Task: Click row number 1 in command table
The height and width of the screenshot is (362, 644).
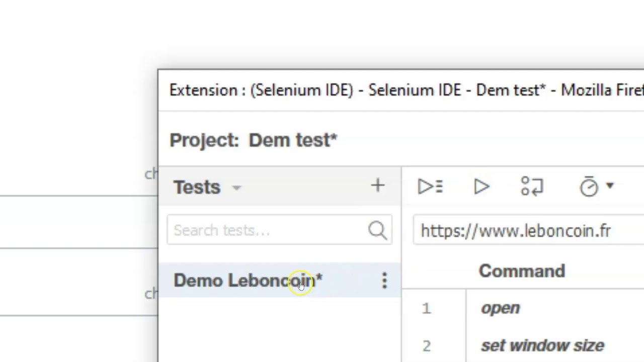Action: click(426, 308)
